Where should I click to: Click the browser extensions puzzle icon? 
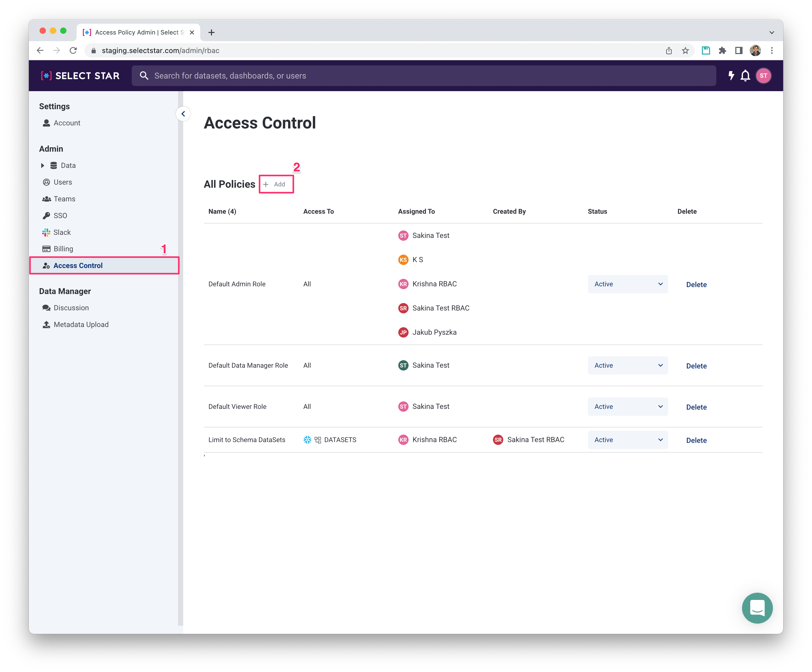[722, 51]
